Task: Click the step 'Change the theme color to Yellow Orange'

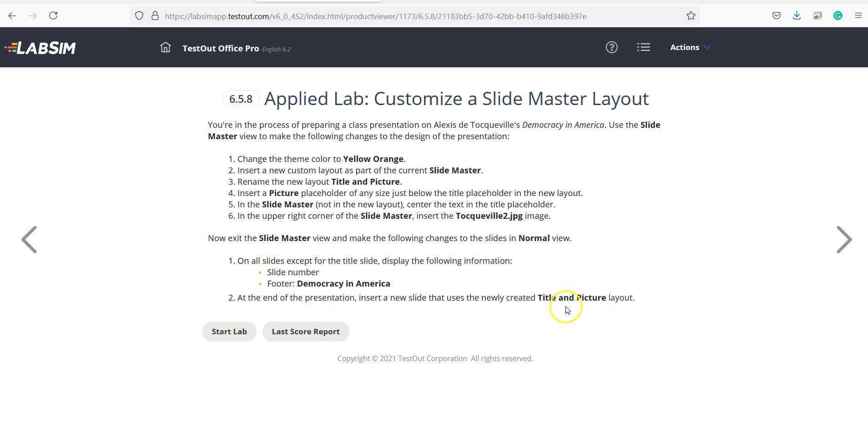Action: [321, 159]
